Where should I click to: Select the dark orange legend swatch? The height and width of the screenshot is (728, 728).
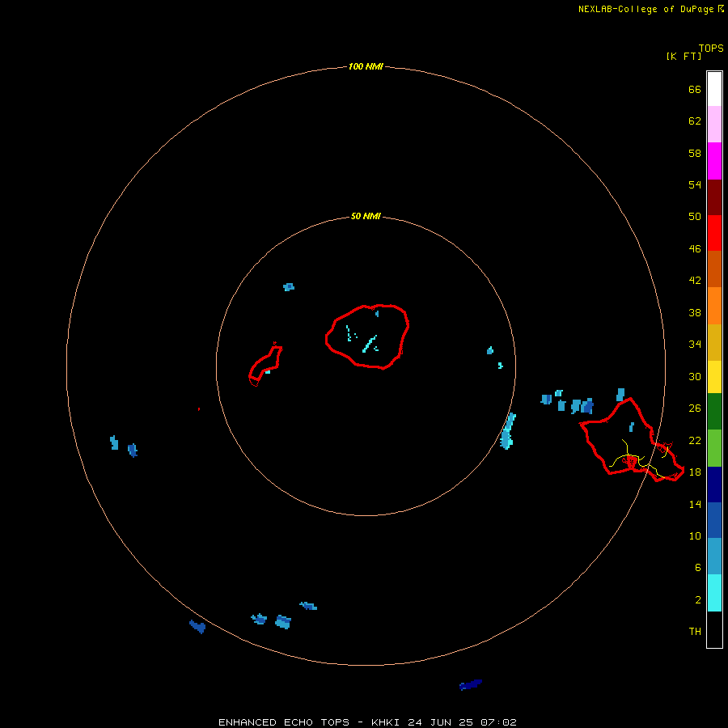714,269
